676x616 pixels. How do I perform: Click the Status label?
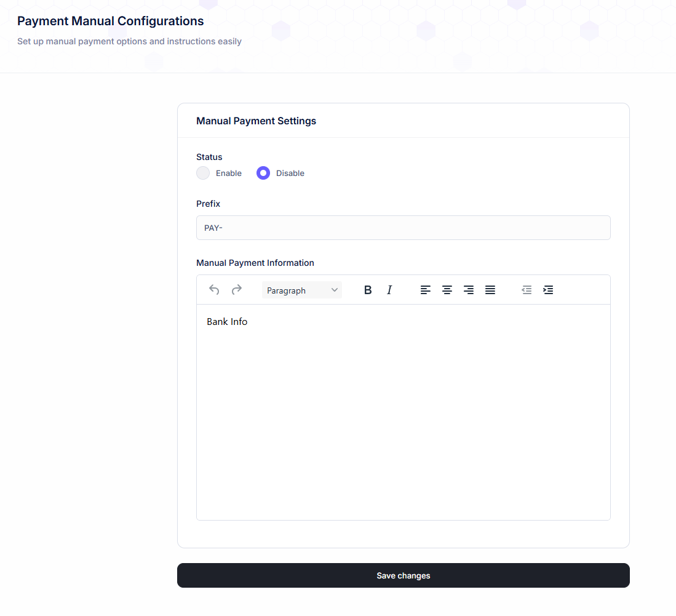tap(209, 157)
